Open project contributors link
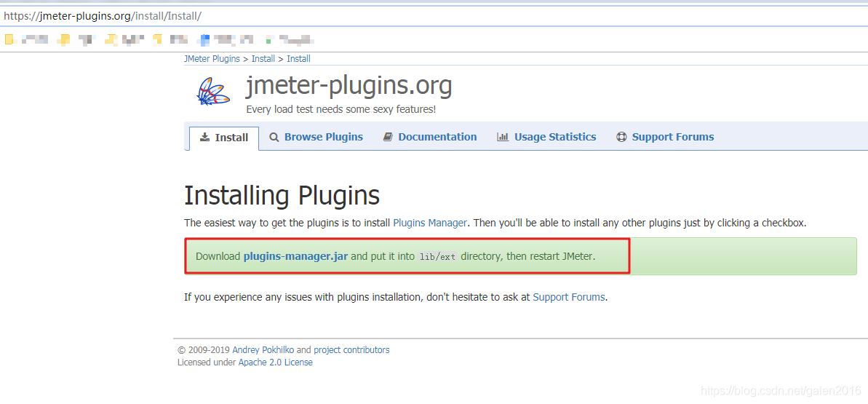Image resolution: width=868 pixels, height=404 pixels. click(351, 350)
